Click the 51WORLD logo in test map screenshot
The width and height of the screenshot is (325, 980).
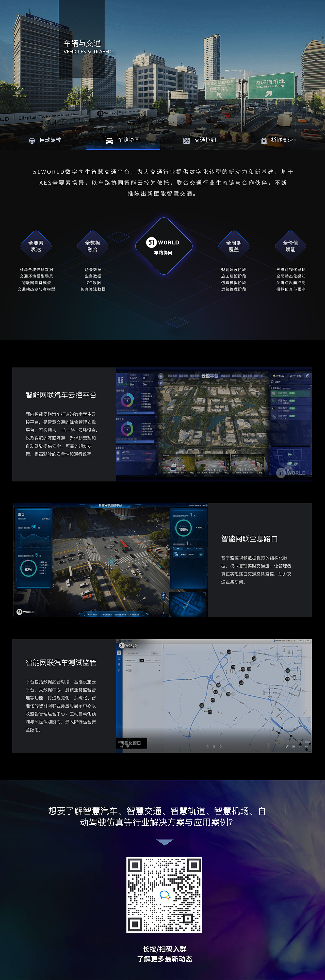(127, 646)
